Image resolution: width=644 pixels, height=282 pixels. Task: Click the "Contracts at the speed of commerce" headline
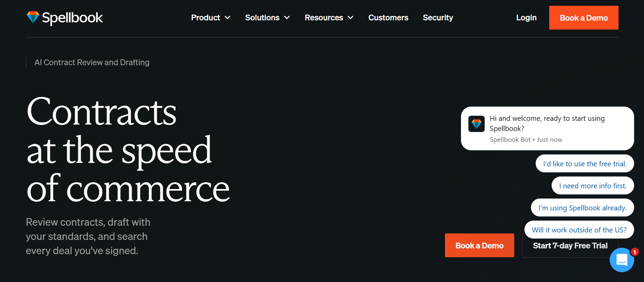tap(128, 149)
